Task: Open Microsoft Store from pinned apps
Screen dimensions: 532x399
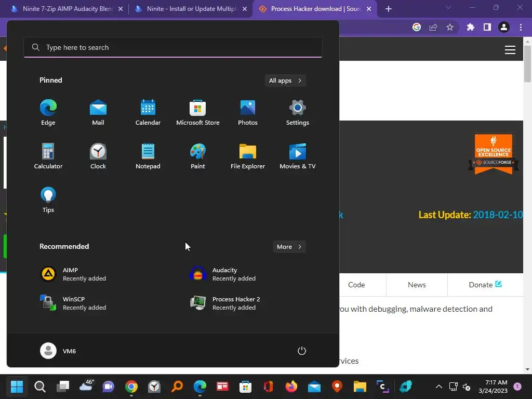Action: click(198, 112)
